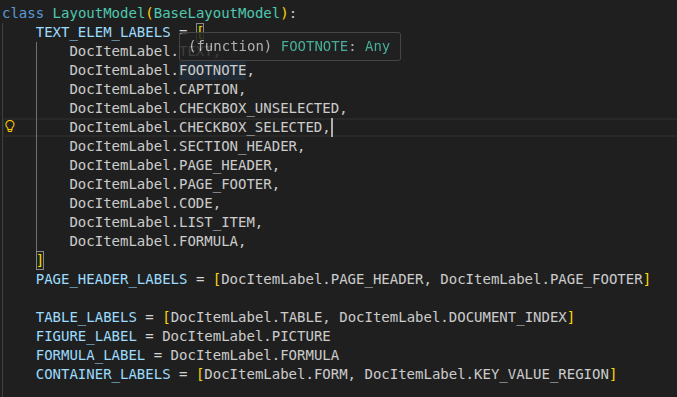This screenshot has height=397, width=677.
Task: Click the class keyword
Action: tap(23, 13)
